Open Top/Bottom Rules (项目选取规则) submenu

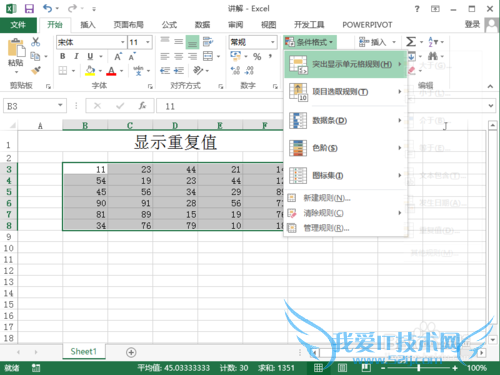click(346, 92)
